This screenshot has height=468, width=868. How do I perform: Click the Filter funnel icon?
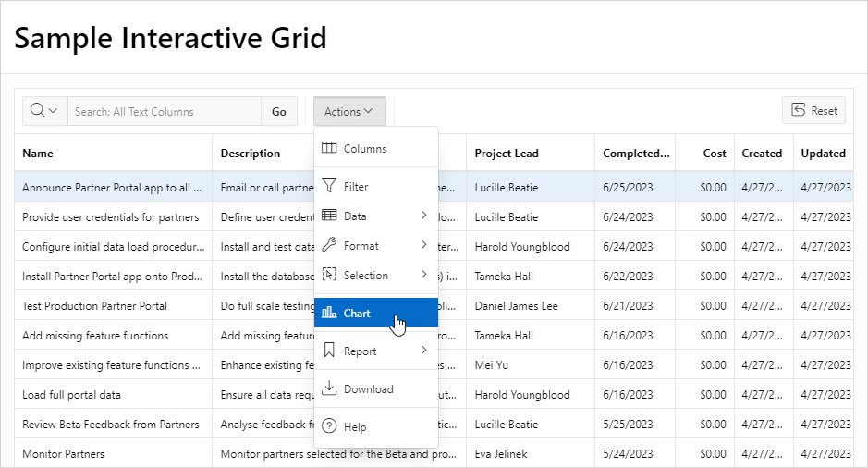tap(329, 185)
